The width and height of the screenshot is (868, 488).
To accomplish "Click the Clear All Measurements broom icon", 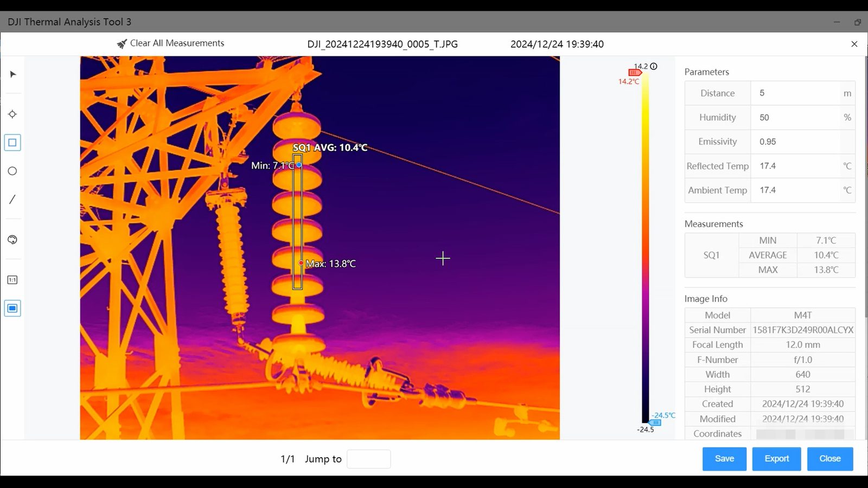I will coord(122,43).
